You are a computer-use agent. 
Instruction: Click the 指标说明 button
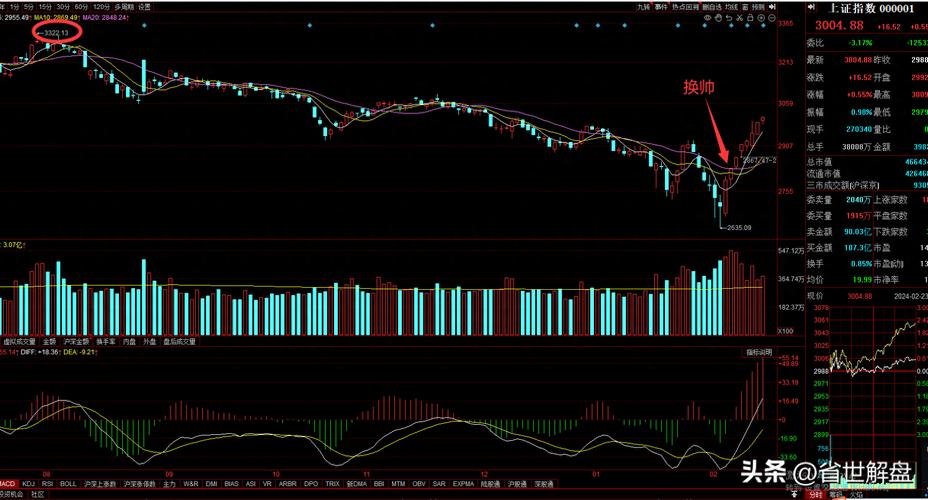pos(758,352)
